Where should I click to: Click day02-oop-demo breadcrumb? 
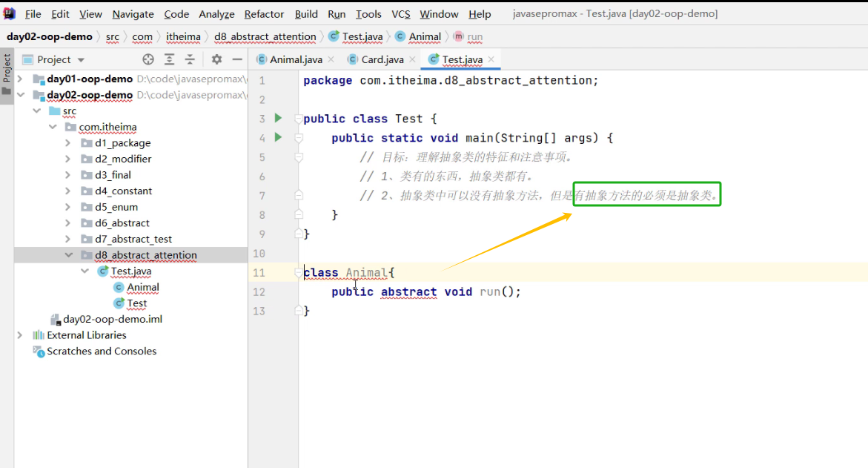click(49, 36)
